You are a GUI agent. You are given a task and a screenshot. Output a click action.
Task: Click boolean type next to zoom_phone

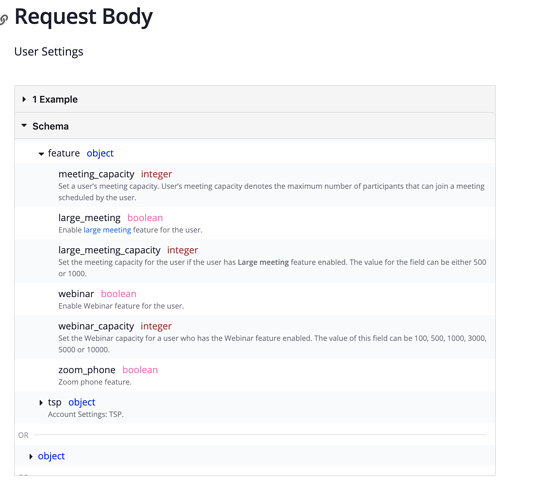[x=140, y=370]
